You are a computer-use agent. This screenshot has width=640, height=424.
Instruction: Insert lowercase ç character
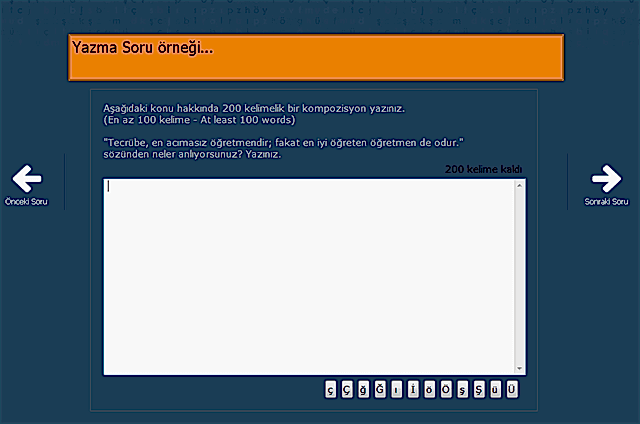332,390
